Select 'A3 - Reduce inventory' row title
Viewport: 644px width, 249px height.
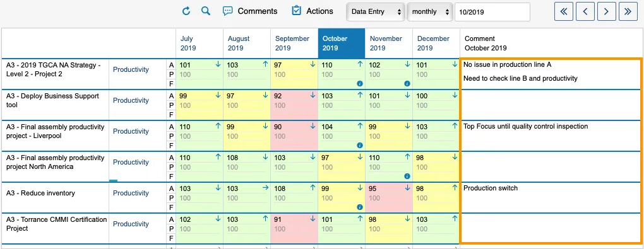[40, 193]
